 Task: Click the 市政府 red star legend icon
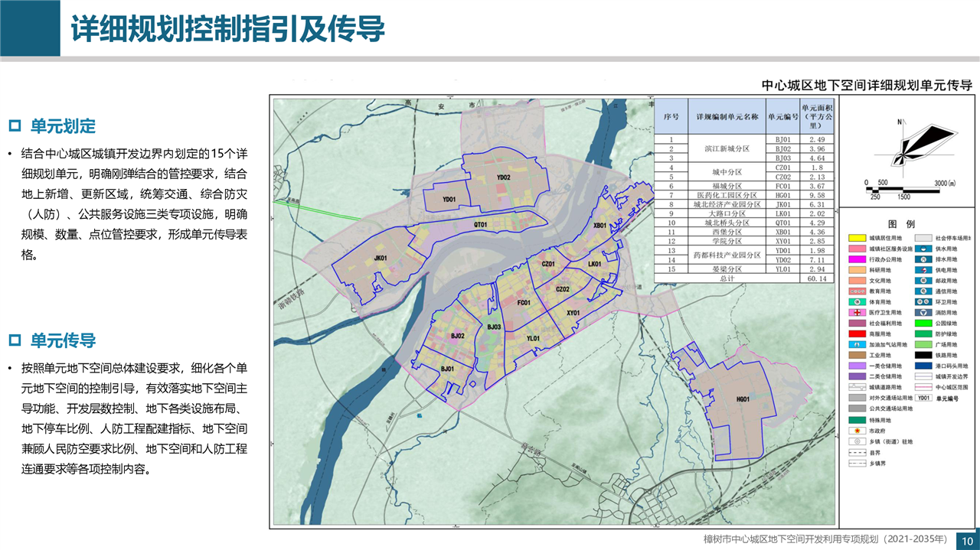(856, 431)
